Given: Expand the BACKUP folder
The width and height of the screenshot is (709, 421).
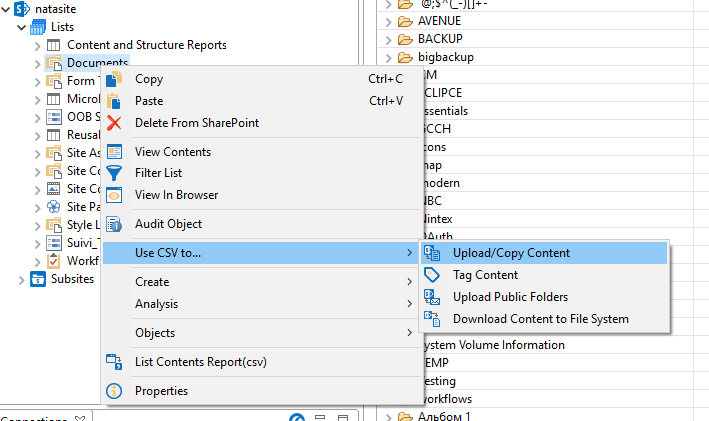Looking at the screenshot, I should tap(388, 40).
